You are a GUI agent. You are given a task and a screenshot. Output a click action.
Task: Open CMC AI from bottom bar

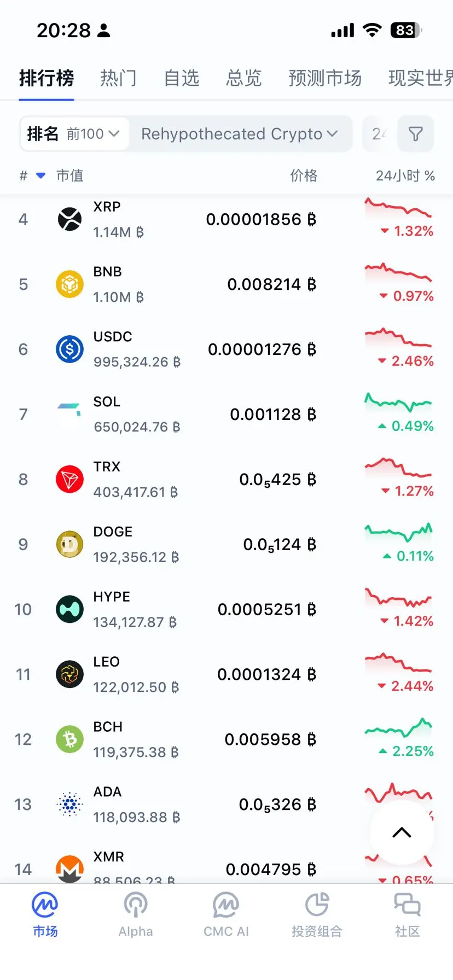[x=226, y=905]
